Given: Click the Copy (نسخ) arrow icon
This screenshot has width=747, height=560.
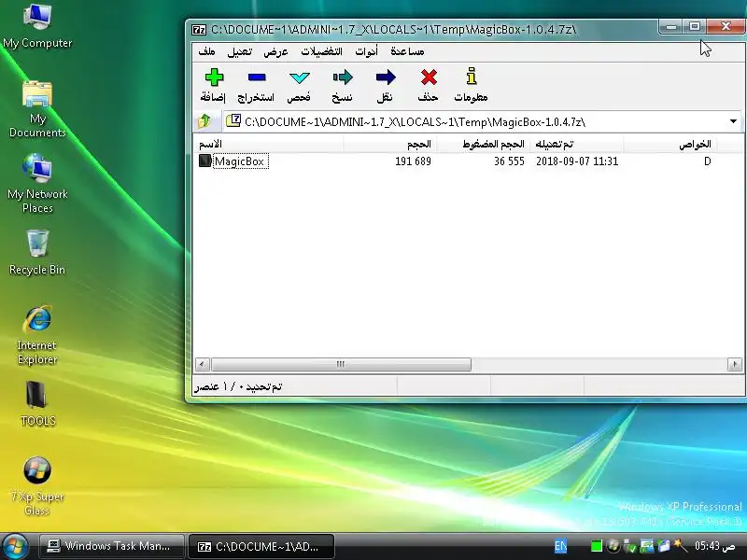Looking at the screenshot, I should point(343,77).
